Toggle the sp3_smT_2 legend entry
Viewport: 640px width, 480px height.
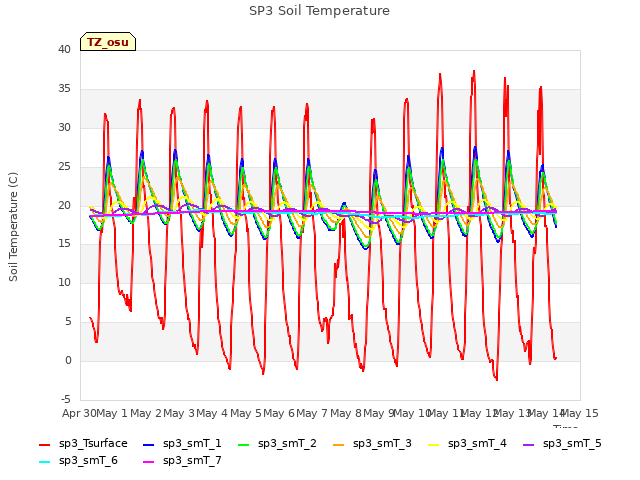[277, 444]
